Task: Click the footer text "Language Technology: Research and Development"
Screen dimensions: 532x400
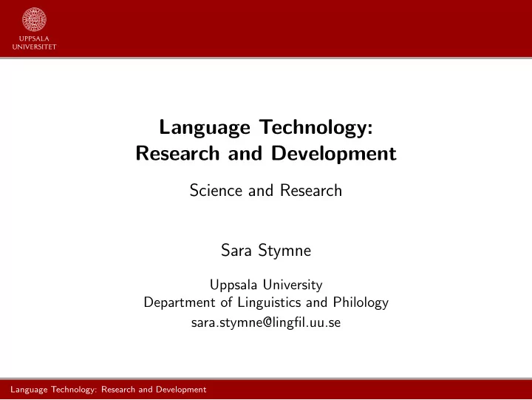Action: pos(108,390)
